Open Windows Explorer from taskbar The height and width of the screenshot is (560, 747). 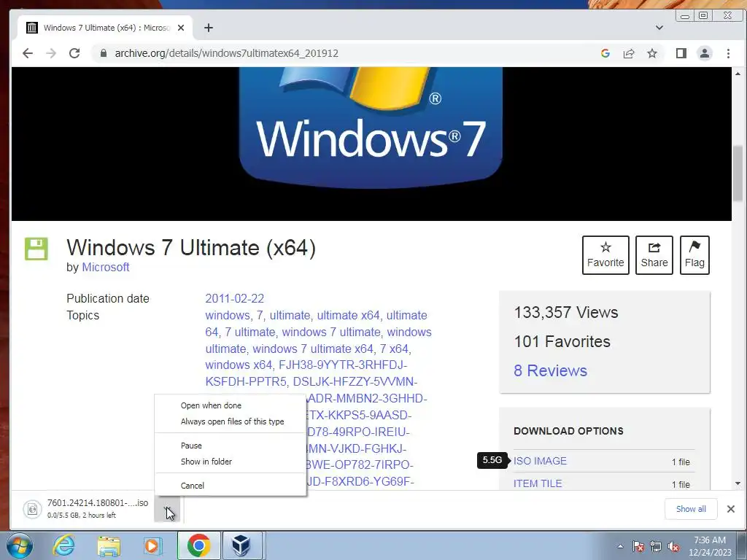(109, 545)
